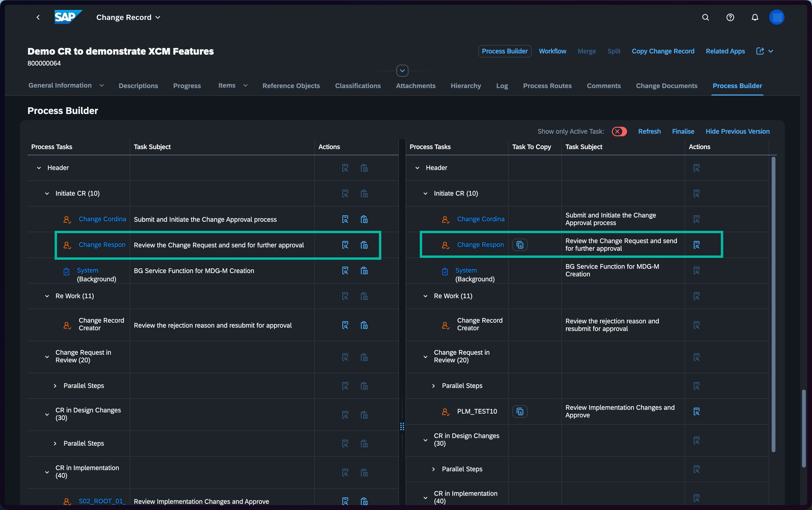Collapse left Header tree node
Viewport: 812px width, 510px height.
pyautogui.click(x=39, y=168)
